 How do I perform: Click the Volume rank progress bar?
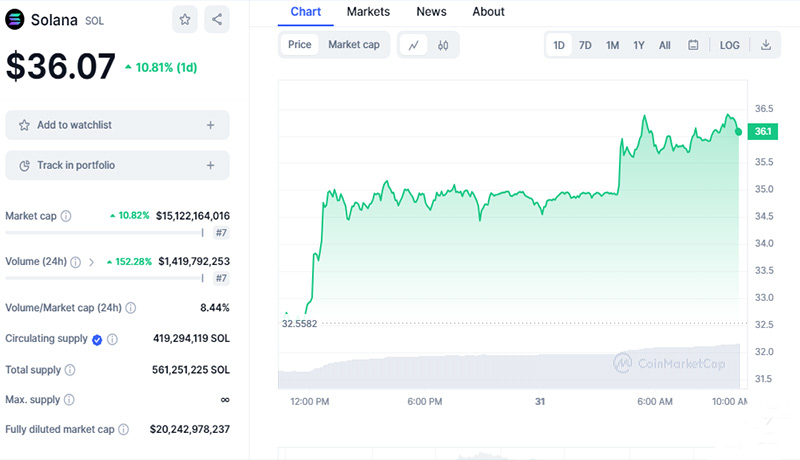coord(105,278)
